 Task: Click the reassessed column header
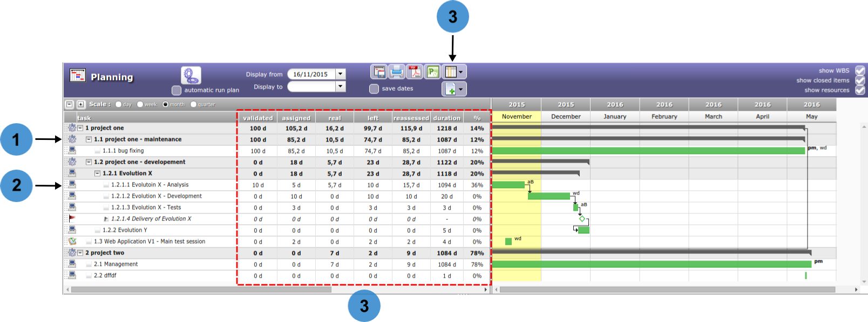click(411, 118)
